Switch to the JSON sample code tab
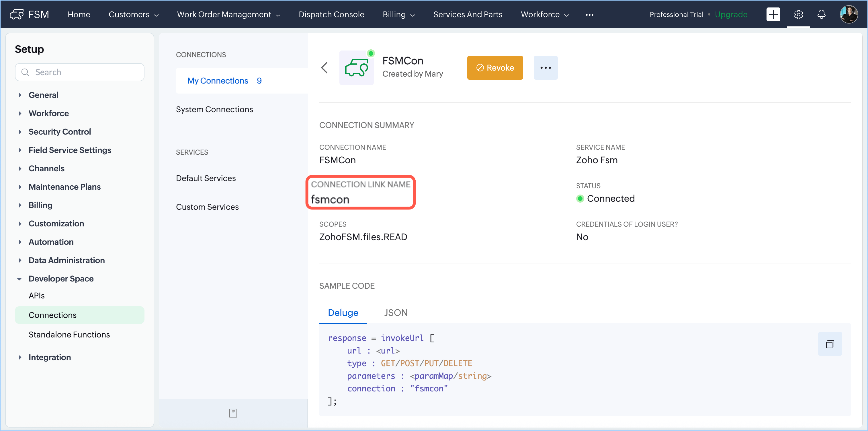The height and width of the screenshot is (431, 868). coord(396,312)
